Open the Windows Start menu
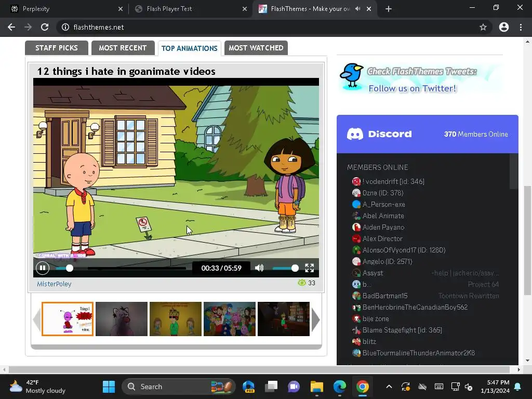Screen dimensions: 532x399 (109, 387)
